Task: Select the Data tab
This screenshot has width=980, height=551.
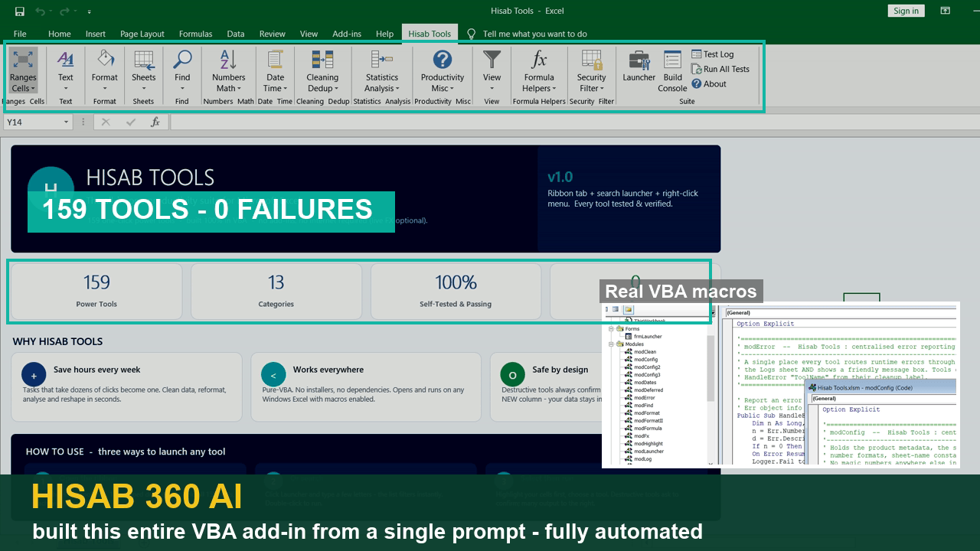Action: pyautogui.click(x=236, y=34)
